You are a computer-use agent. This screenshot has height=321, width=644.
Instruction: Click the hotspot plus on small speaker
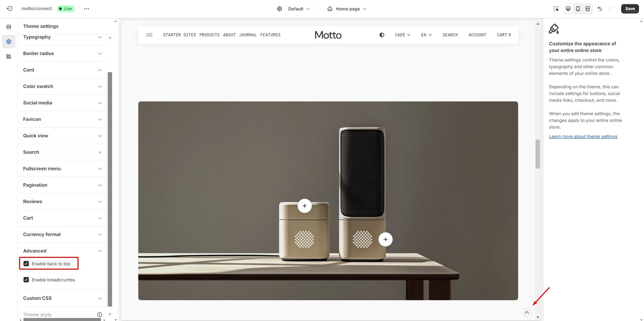pos(305,206)
